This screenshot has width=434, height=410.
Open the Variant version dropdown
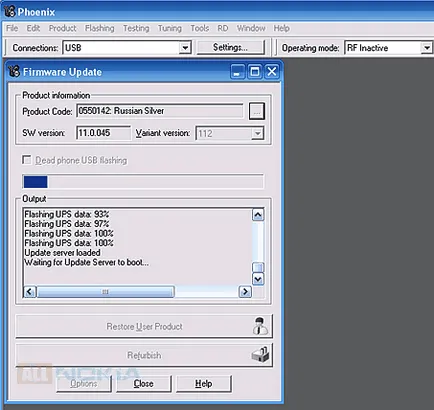pyautogui.click(x=257, y=133)
